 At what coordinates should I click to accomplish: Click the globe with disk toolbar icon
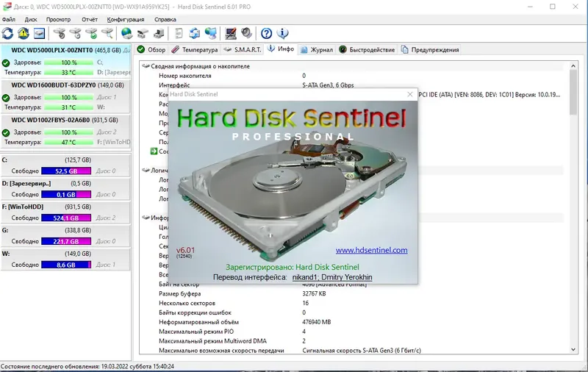pyautogui.click(x=126, y=33)
